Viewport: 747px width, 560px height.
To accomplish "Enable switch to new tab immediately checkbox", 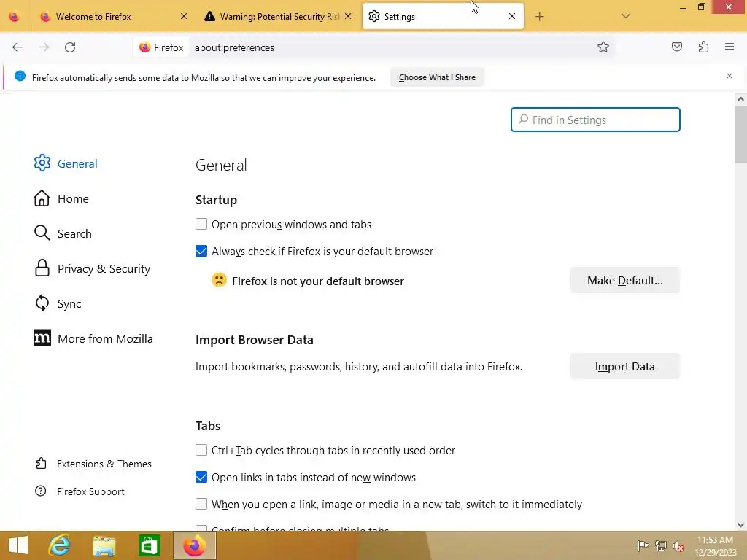I will click(x=201, y=504).
